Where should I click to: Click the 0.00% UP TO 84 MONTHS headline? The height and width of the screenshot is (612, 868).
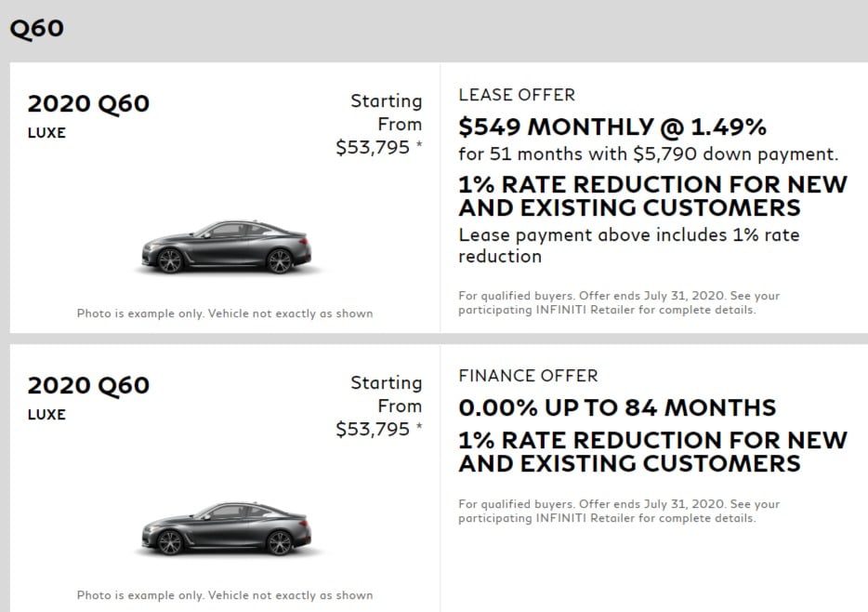[x=617, y=407]
